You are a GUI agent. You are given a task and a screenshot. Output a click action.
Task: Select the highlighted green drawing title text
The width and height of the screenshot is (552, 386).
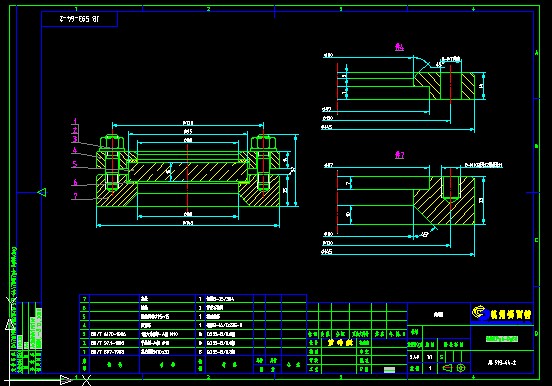tap(502, 339)
